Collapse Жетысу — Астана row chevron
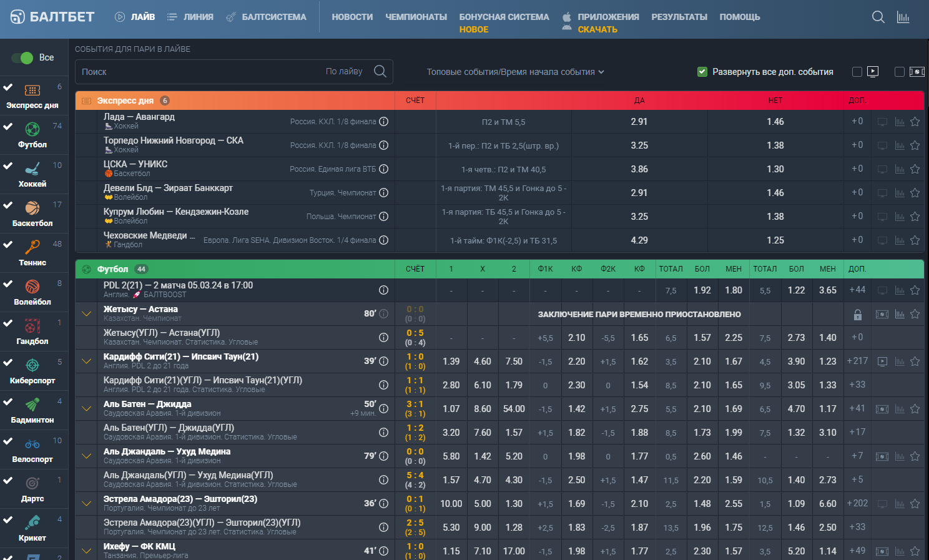This screenshot has width=929, height=560. 87,314
